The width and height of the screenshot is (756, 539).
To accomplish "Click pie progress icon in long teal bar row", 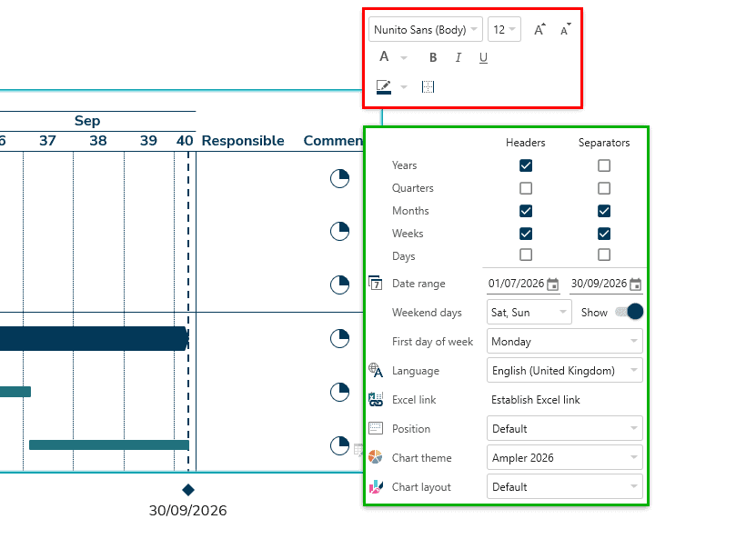I will (340, 445).
